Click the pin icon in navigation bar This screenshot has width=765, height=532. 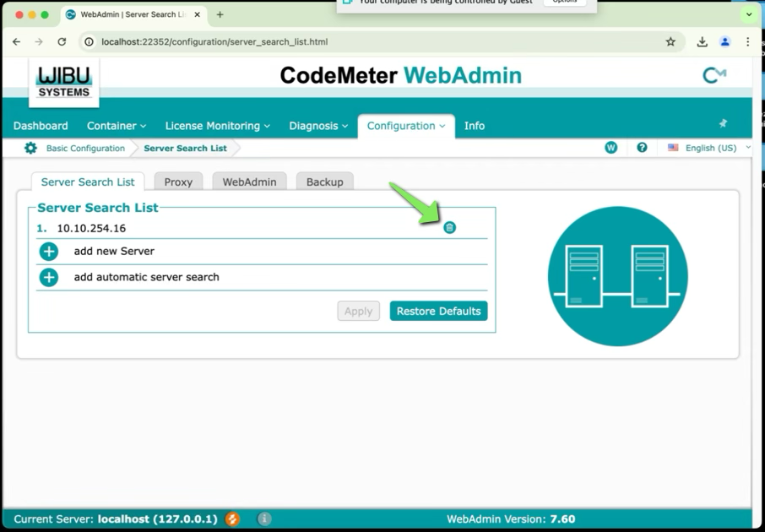[723, 124]
